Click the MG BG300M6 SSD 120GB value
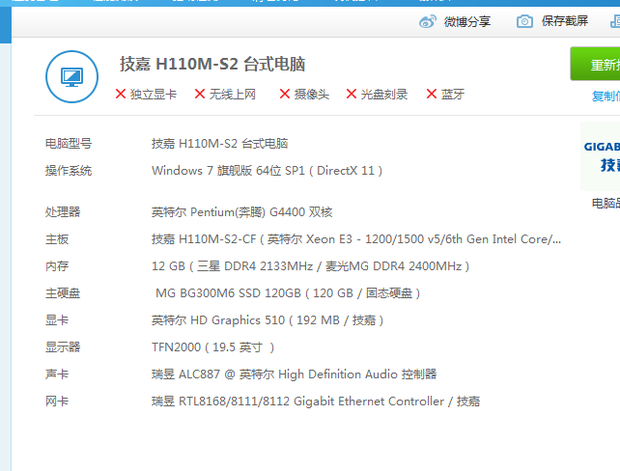This screenshot has height=471, width=620. [287, 293]
